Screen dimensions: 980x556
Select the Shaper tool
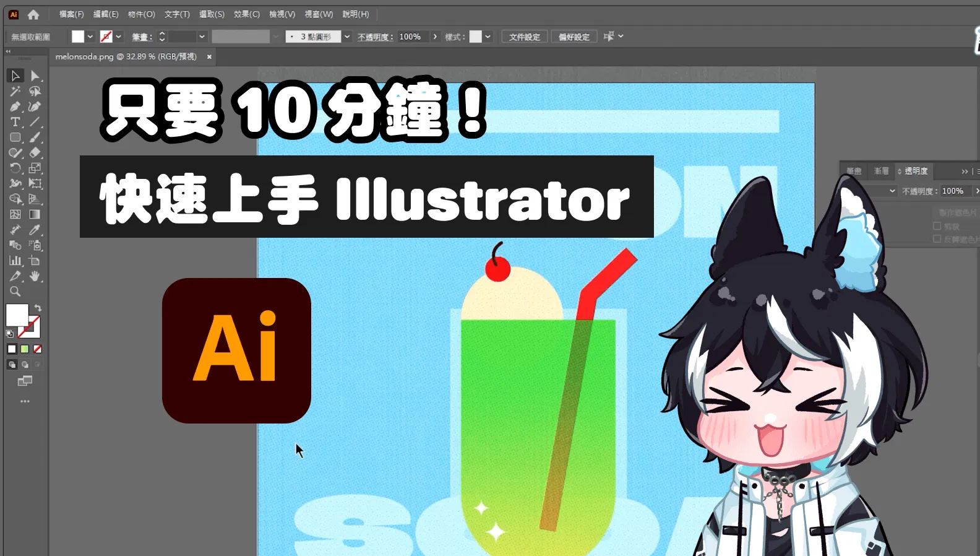tap(15, 153)
